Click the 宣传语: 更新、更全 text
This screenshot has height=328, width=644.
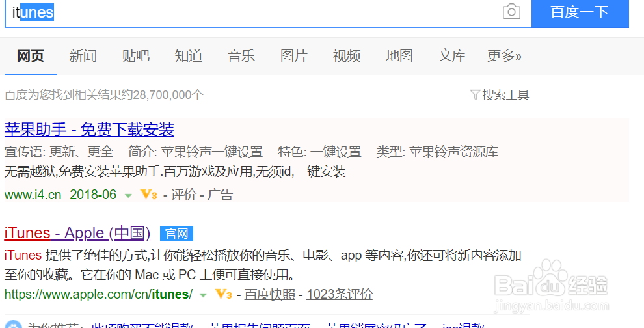[59, 152]
